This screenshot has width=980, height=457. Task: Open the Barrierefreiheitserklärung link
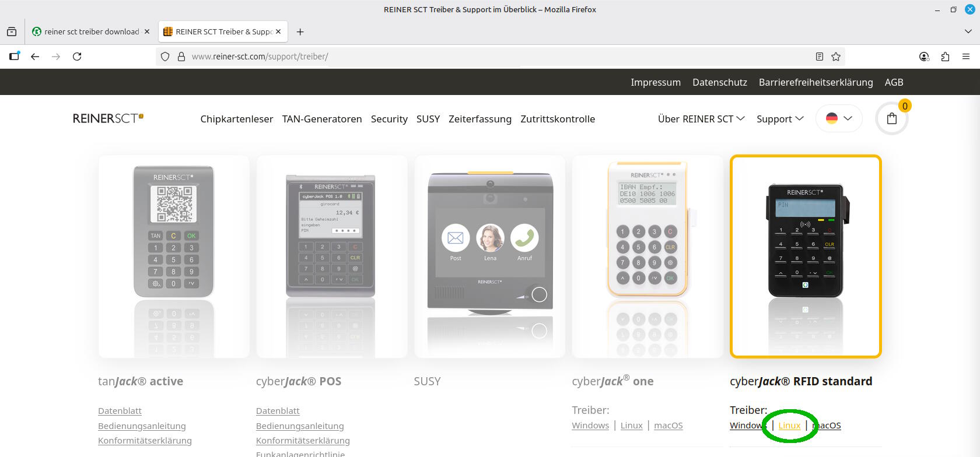pos(816,82)
